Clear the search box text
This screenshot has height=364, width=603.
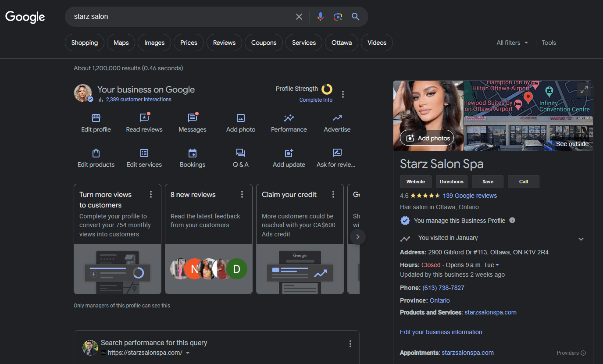(x=299, y=17)
